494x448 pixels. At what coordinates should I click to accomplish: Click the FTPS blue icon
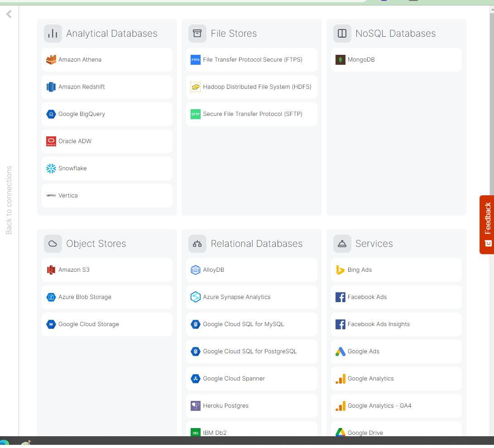pos(196,60)
